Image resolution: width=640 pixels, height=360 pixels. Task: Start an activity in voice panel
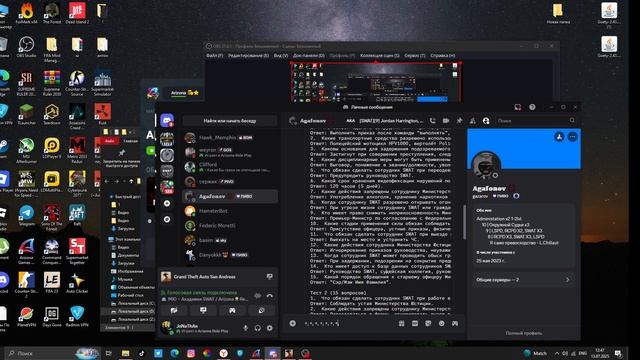tap(232, 310)
